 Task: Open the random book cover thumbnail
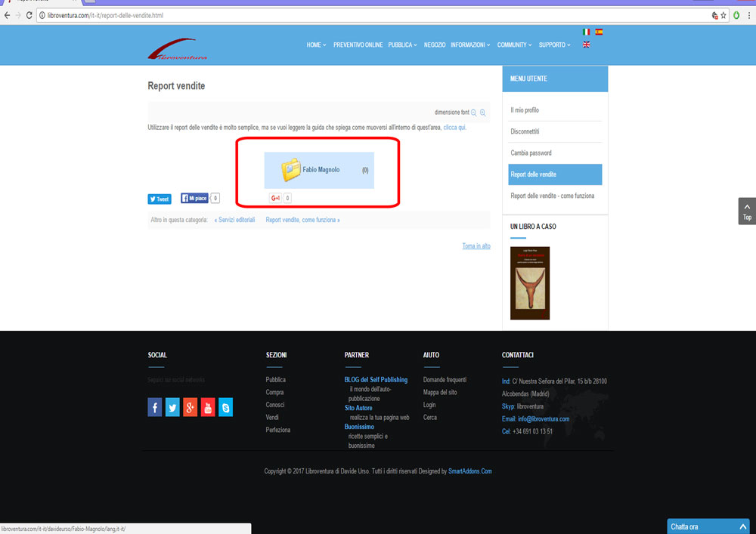tap(530, 282)
